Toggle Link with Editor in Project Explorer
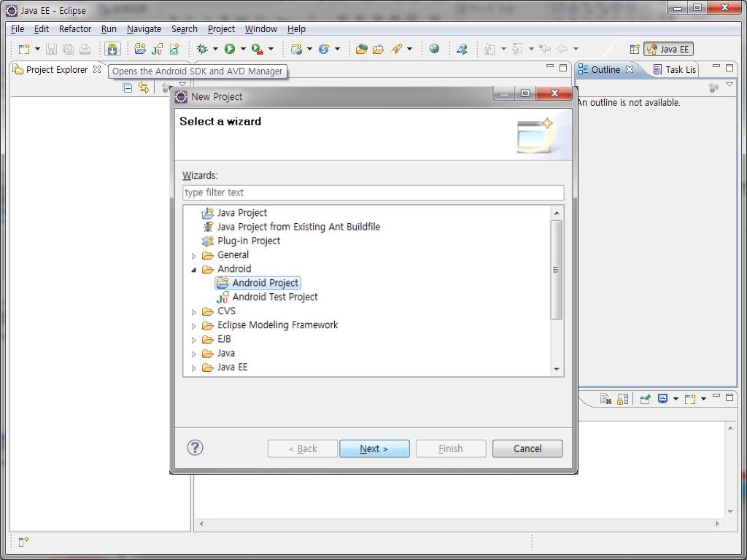The height and width of the screenshot is (560, 747). pos(144,87)
